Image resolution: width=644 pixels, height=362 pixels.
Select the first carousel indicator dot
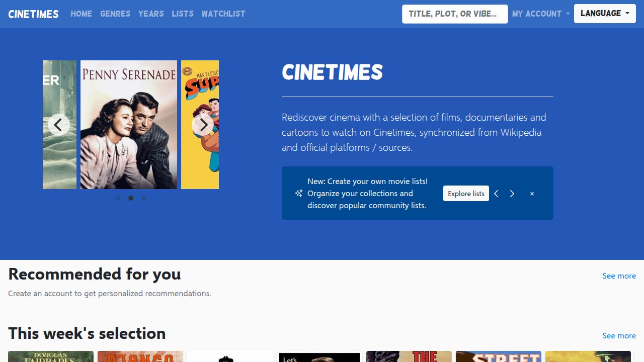click(x=118, y=198)
